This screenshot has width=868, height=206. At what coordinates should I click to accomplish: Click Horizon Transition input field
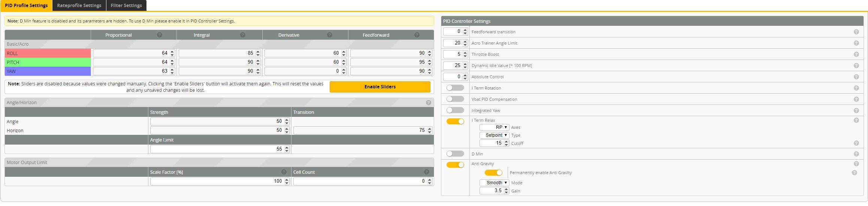pyautogui.click(x=363, y=130)
